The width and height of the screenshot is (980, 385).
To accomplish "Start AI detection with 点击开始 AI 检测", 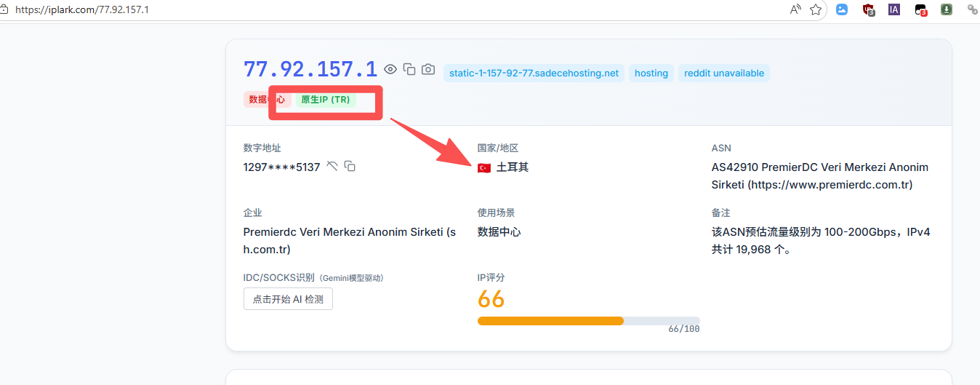I will point(288,299).
